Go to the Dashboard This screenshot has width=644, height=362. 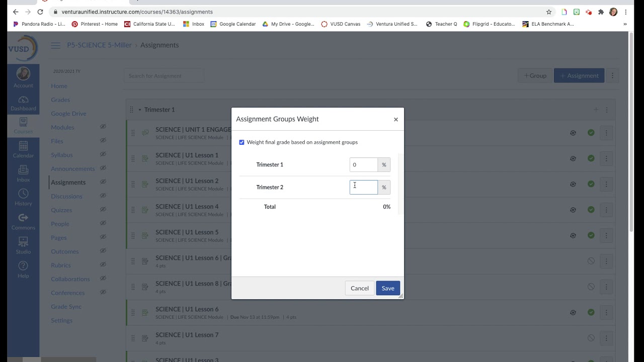23,104
